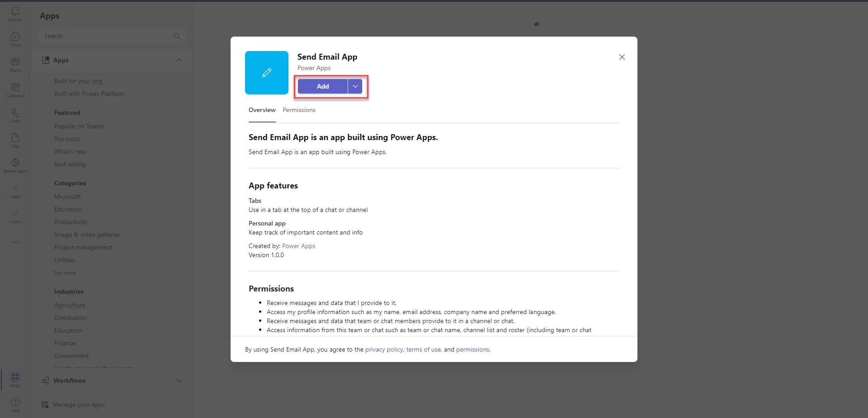Open the terms of use link
This screenshot has width=868, height=418.
coord(423,350)
